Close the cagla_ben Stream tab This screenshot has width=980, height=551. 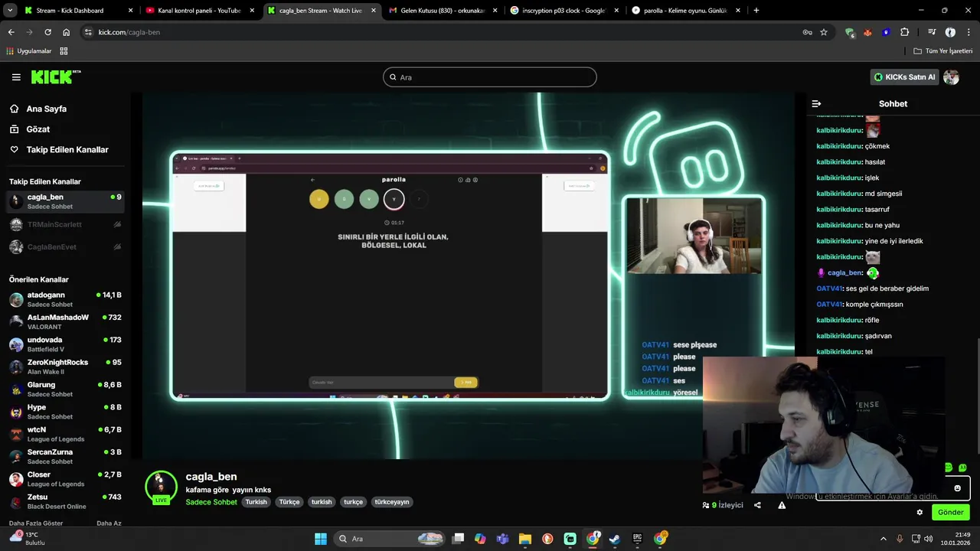(373, 11)
